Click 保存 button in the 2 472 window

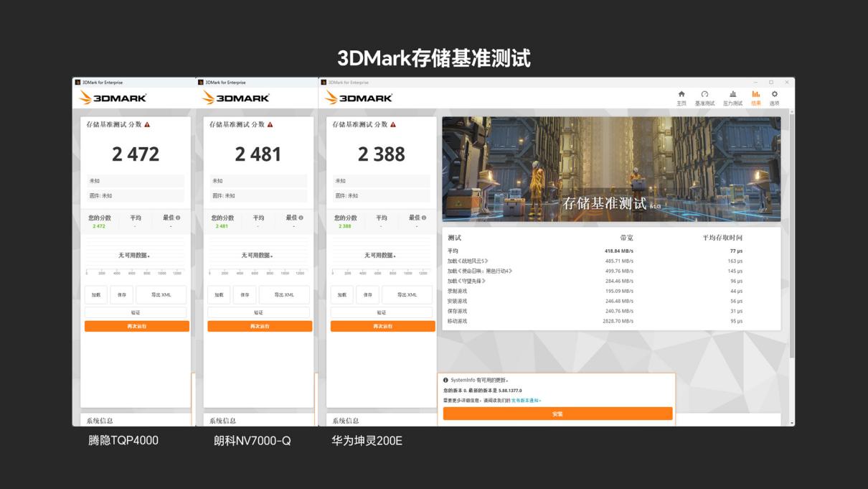tap(122, 294)
